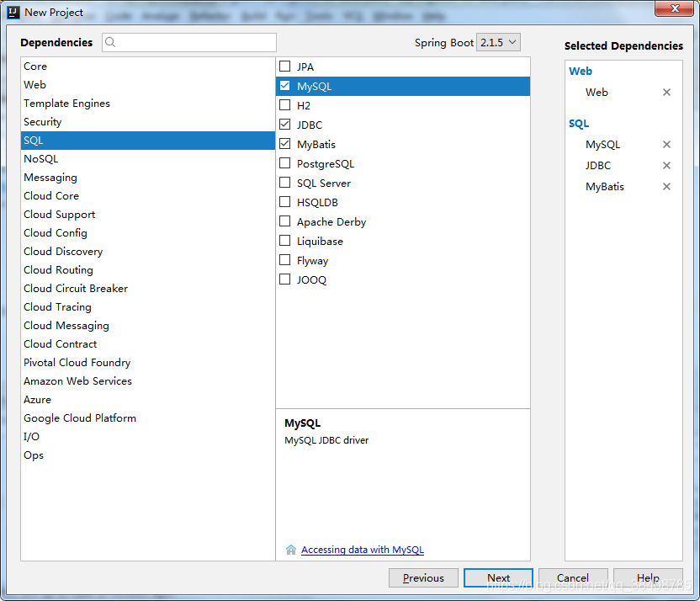Click the home icon beside MySQL guide link
This screenshot has width=700, height=601.
pyautogui.click(x=291, y=550)
